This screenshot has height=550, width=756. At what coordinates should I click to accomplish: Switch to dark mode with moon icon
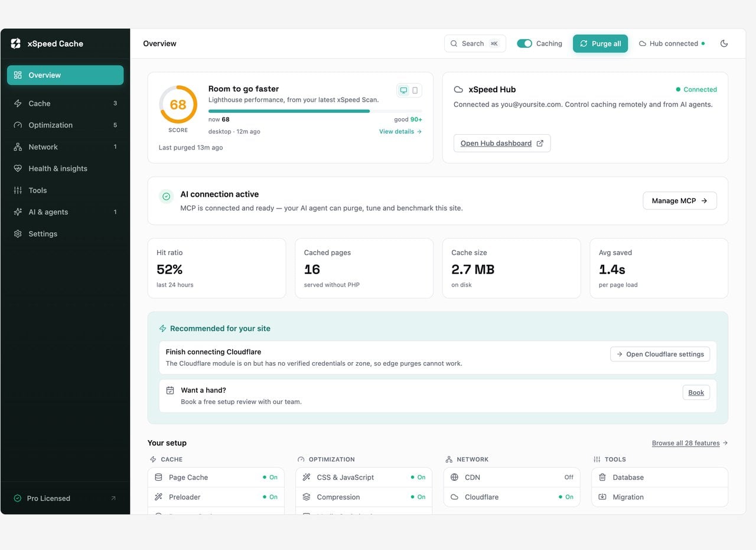724,44
